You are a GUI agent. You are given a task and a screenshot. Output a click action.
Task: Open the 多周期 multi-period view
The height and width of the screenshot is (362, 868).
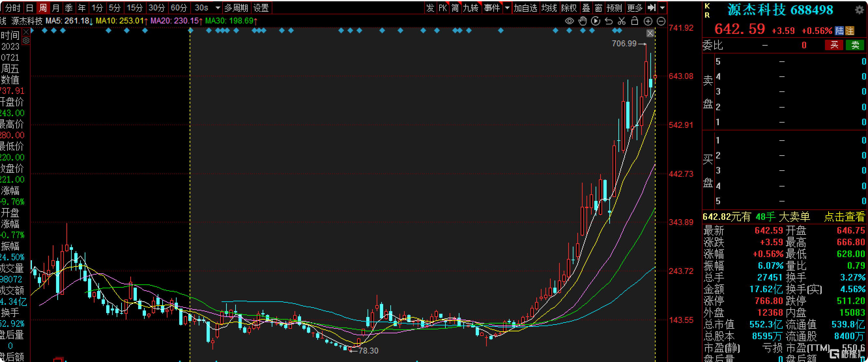pyautogui.click(x=236, y=8)
